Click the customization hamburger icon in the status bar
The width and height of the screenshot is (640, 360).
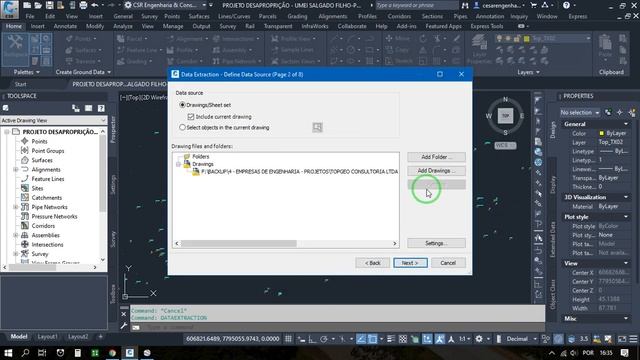pos(633,339)
